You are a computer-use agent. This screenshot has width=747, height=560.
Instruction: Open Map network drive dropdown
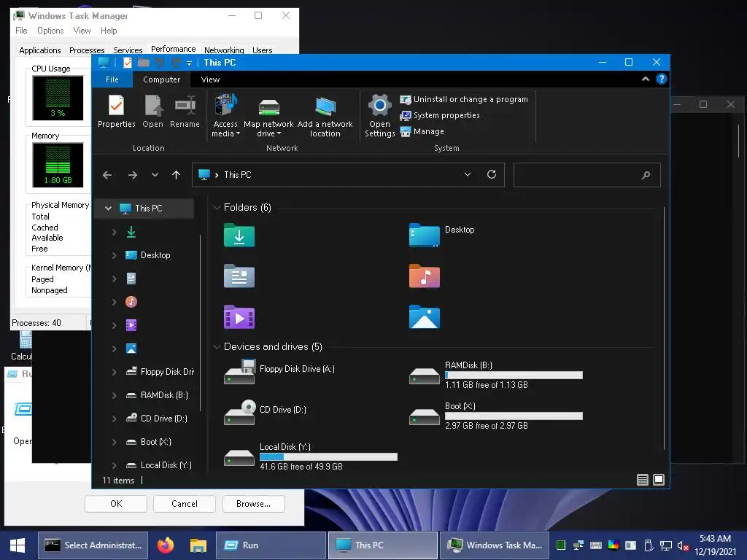(268, 116)
